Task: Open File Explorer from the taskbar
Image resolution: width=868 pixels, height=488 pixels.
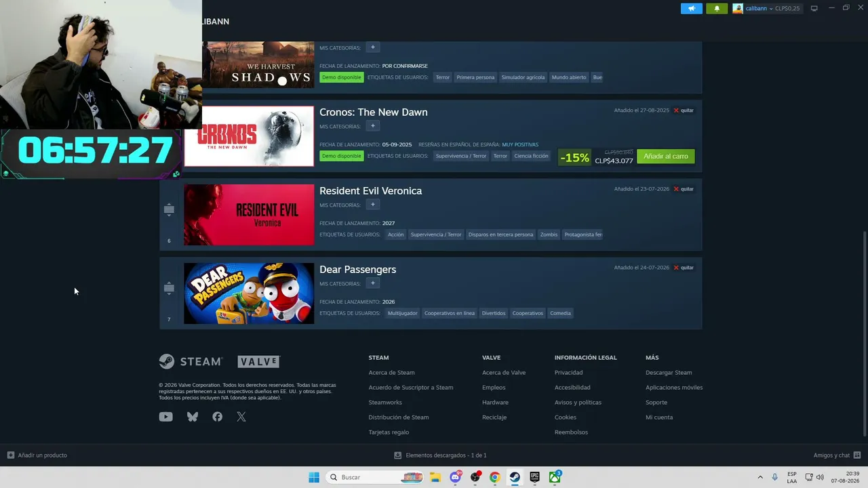Action: pyautogui.click(x=435, y=477)
